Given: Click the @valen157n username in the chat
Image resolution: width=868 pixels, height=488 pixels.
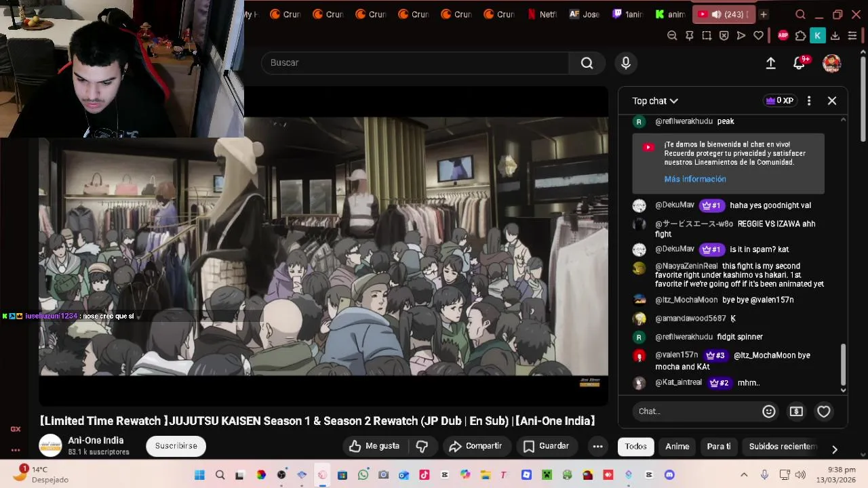Looking at the screenshot, I should 677,355.
